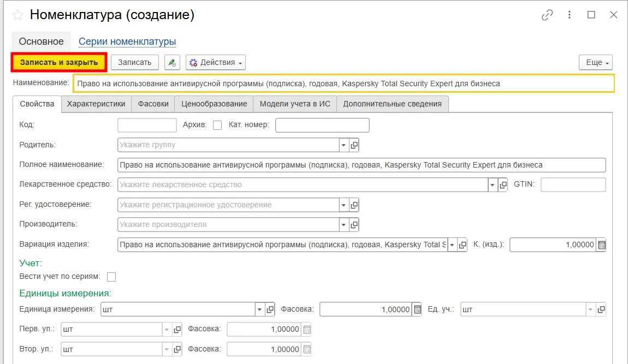The image size is (628, 364).
Task: Open calculator for Втор. уп. Фасовка field
Action: [x=307, y=350]
